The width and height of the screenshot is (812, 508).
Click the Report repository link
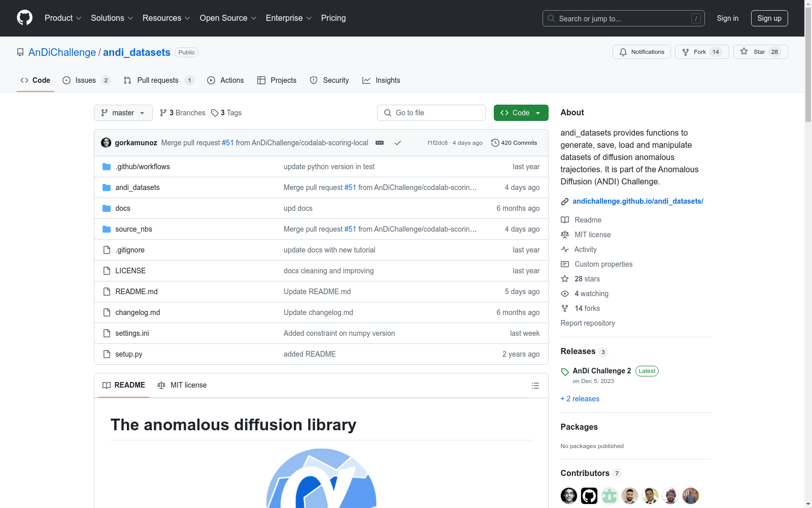(588, 323)
